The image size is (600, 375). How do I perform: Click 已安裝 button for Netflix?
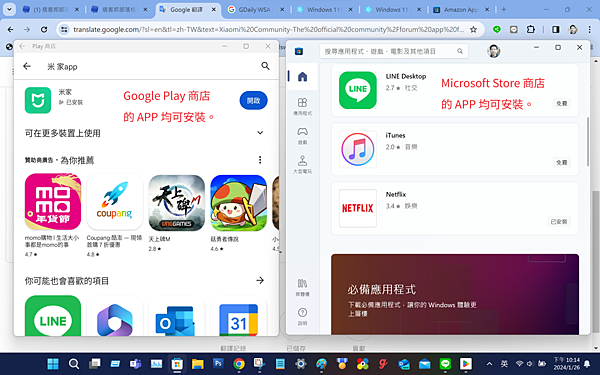click(x=559, y=222)
